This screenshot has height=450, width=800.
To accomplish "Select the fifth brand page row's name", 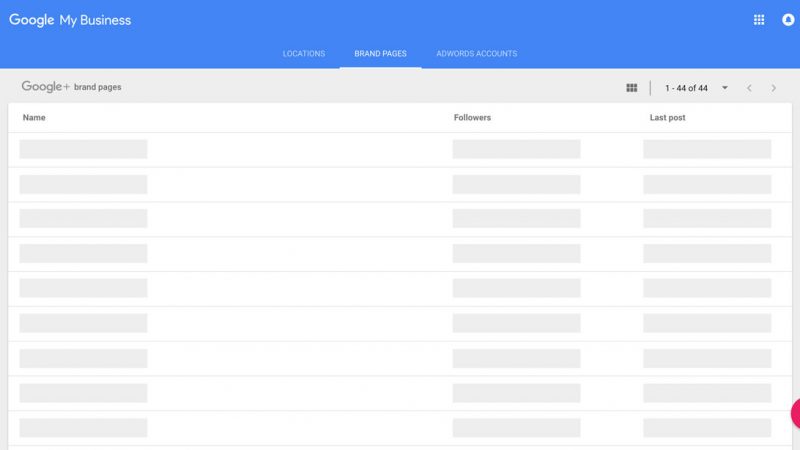I will [x=83, y=288].
